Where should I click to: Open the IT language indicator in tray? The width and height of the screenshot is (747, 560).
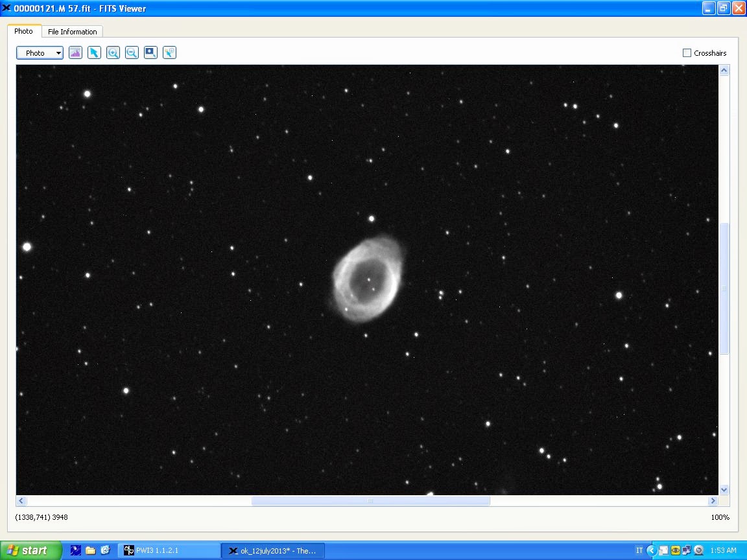pos(639,550)
